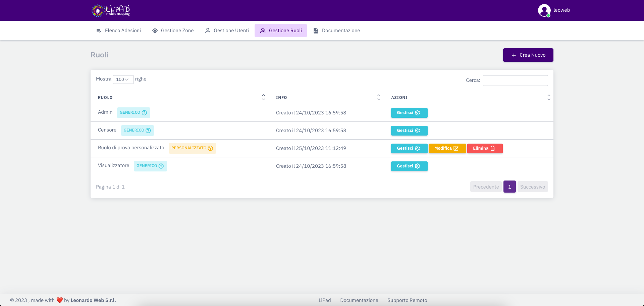Switch to Gestione Utenti tab
The height and width of the screenshot is (306, 644).
click(227, 31)
